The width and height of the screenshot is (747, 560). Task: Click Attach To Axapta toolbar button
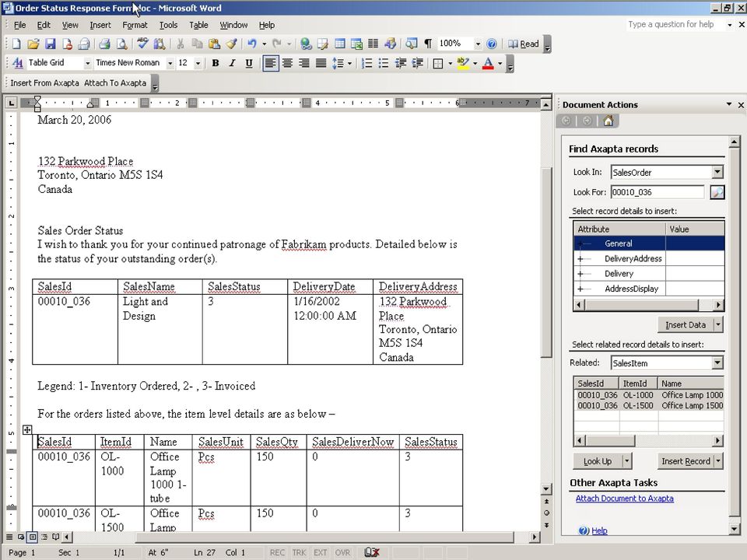coord(115,83)
